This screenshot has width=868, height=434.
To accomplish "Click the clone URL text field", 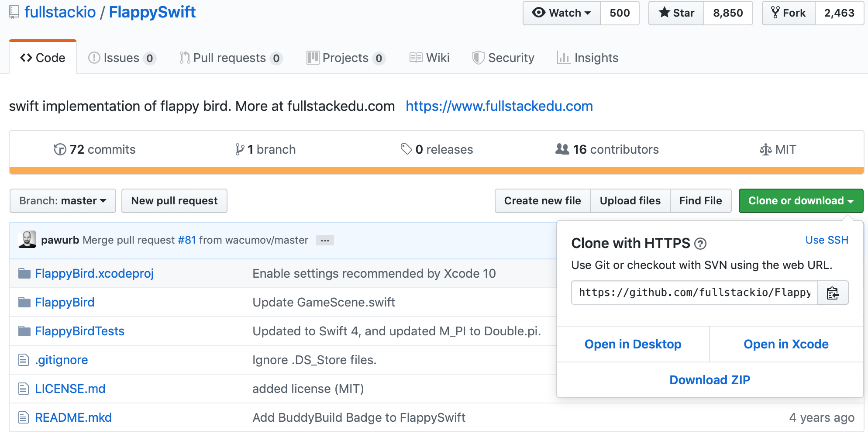I will [695, 293].
